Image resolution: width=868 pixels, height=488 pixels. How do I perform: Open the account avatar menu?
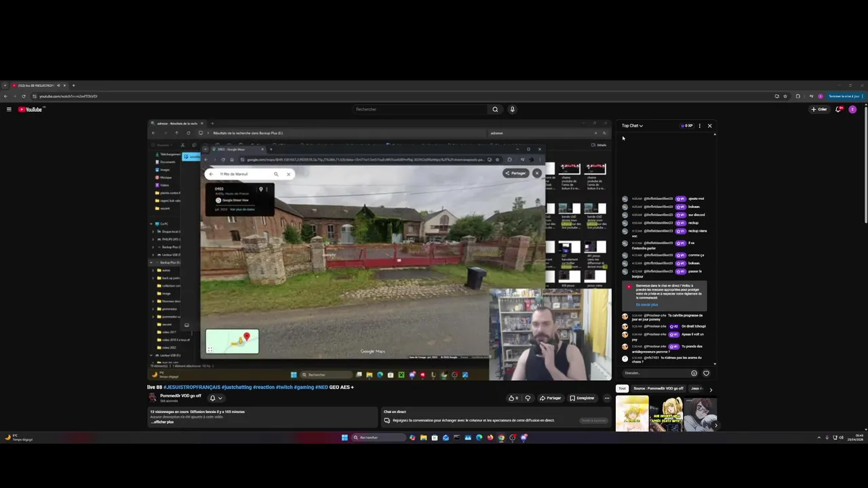(x=852, y=109)
